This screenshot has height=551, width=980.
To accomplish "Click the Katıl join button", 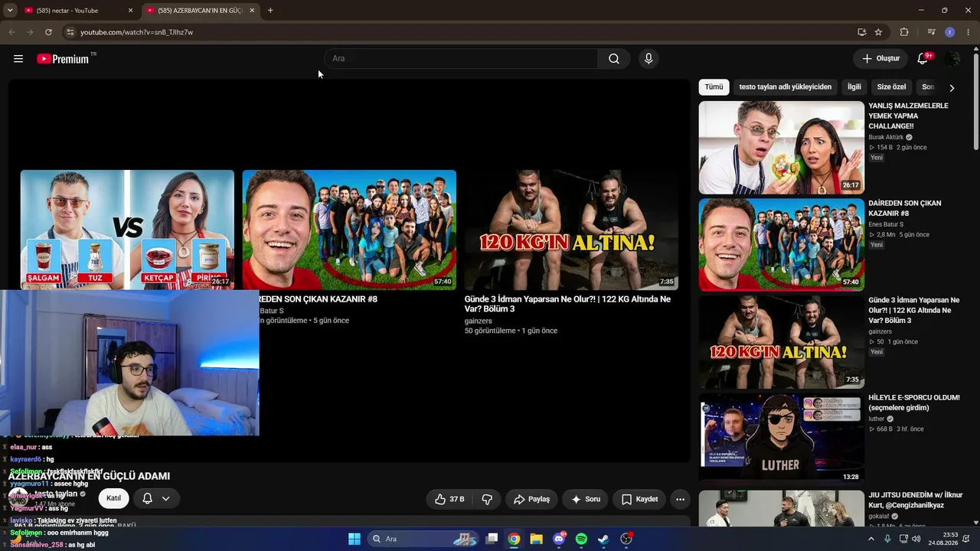I will 113,498.
